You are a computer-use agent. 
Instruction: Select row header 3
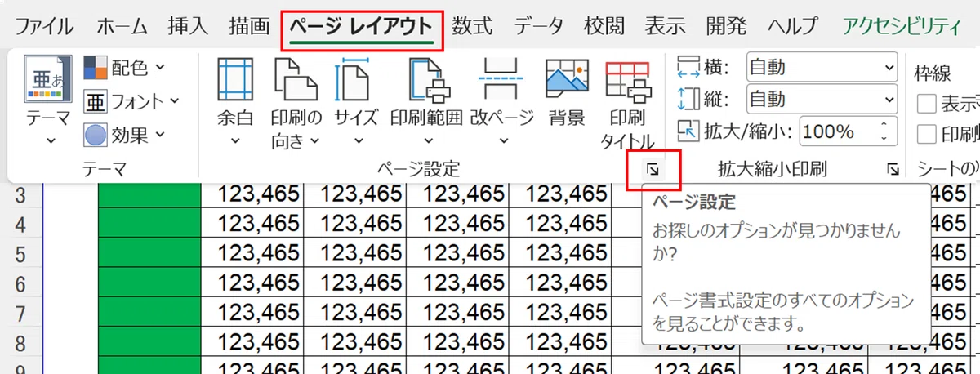tap(21, 195)
